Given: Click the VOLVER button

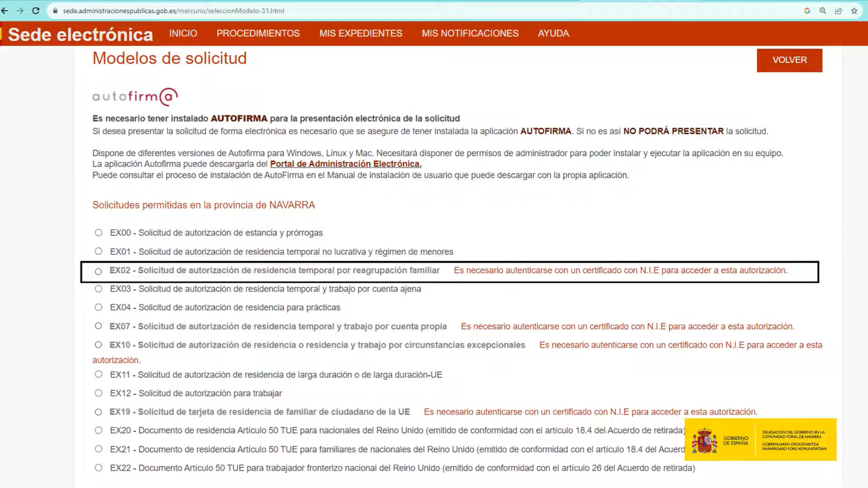Looking at the screenshot, I should [x=789, y=60].
